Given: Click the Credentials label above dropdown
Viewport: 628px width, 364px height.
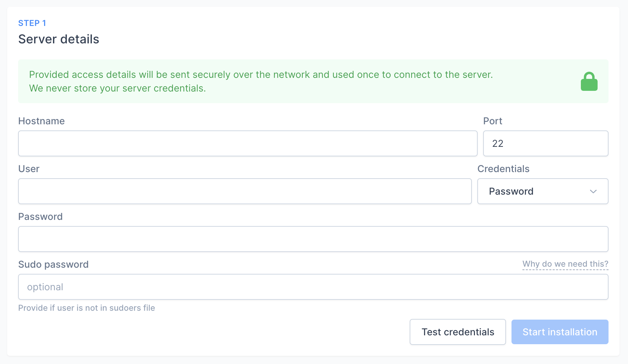Looking at the screenshot, I should point(503,169).
